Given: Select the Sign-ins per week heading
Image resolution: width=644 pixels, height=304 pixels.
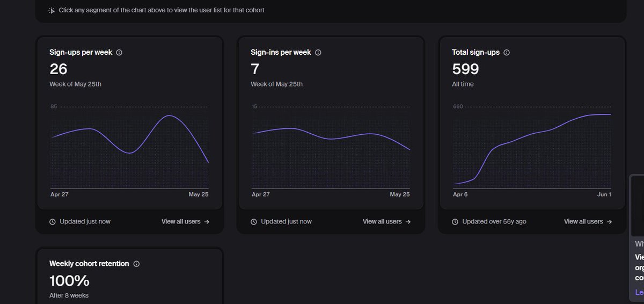Looking at the screenshot, I should [281, 53].
